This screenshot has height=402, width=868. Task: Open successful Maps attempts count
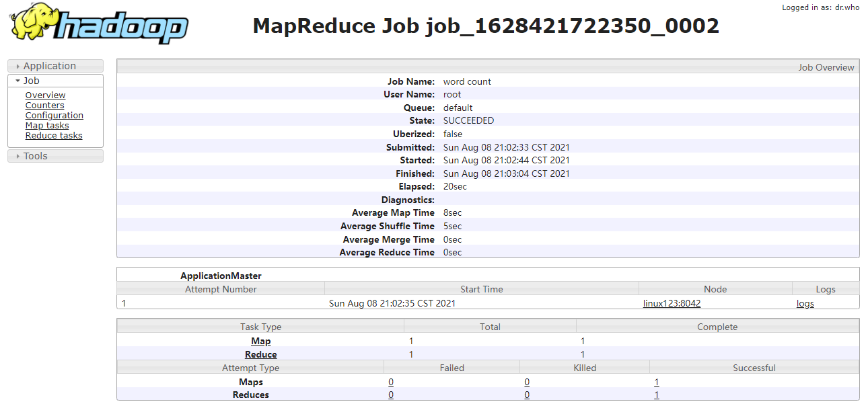click(x=657, y=382)
